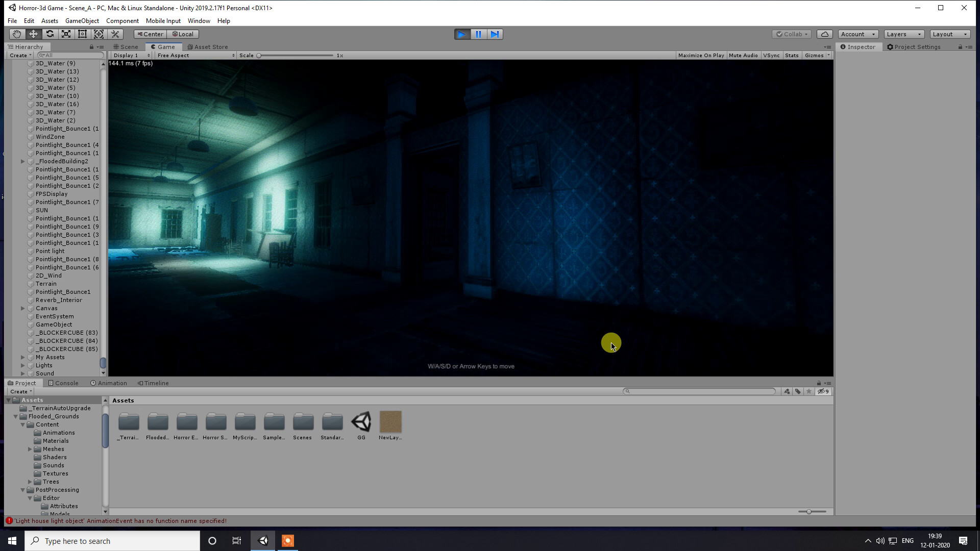The image size is (980, 551).
Task: Toggle Stats overlay in Game view
Action: pyautogui.click(x=792, y=55)
